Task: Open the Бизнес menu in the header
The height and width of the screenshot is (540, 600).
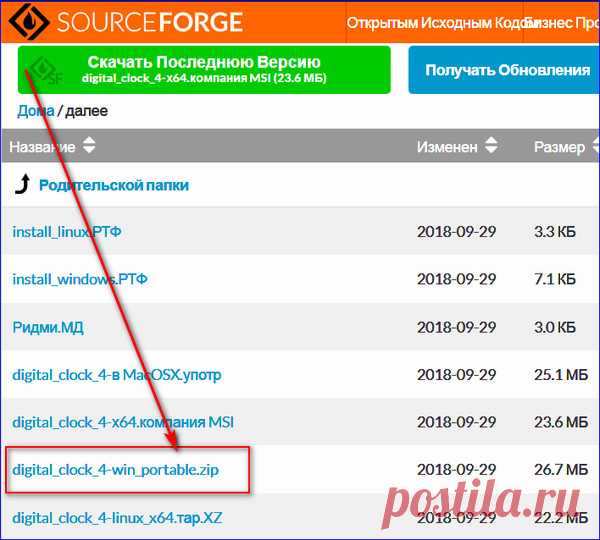Action: tap(547, 23)
